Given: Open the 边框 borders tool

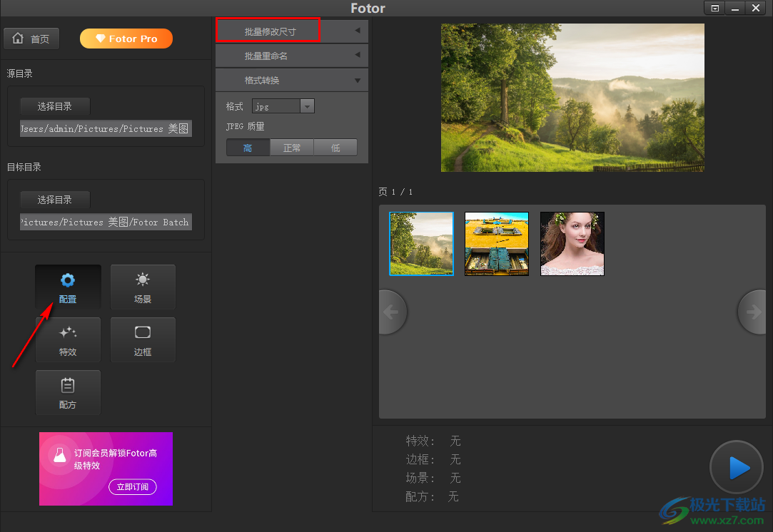Looking at the screenshot, I should click(x=143, y=340).
